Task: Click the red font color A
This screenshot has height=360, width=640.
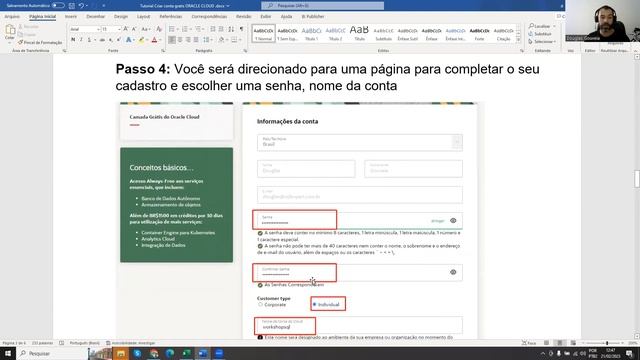Action: tap(154, 40)
